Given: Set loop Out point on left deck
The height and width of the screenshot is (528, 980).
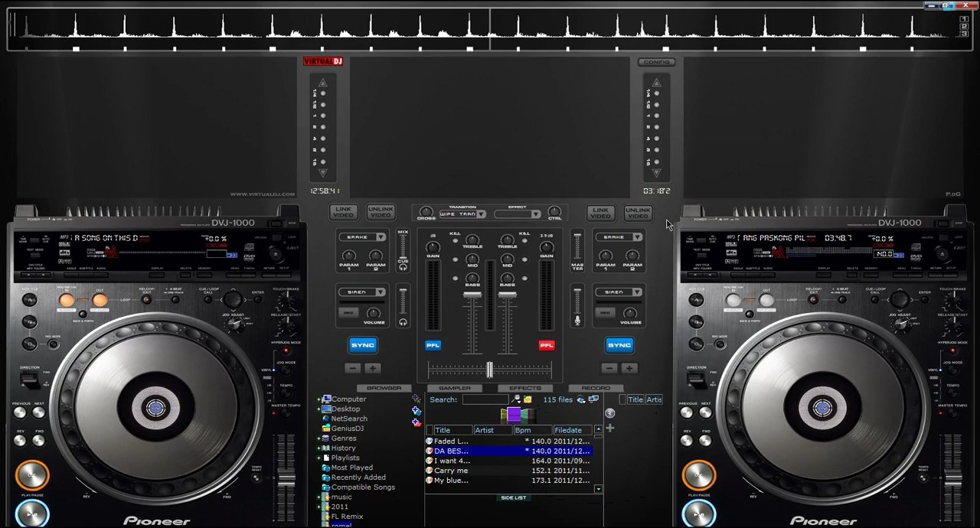Looking at the screenshot, I should click(100, 301).
